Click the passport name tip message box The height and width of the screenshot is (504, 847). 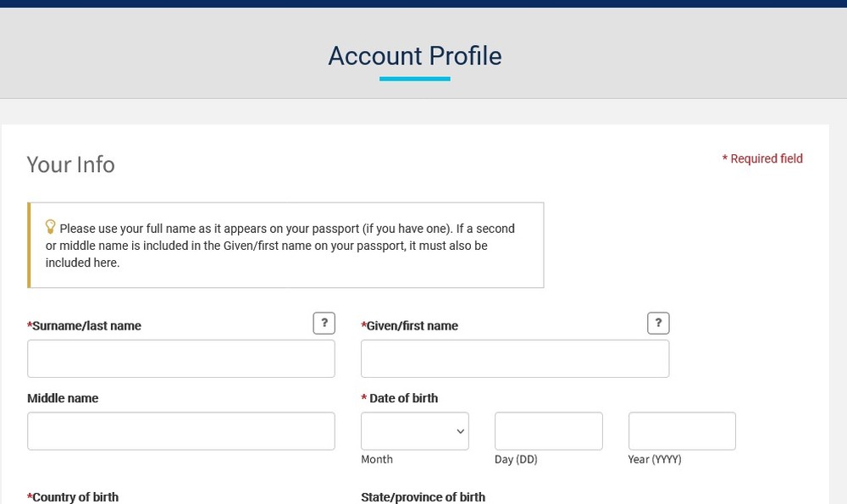point(285,246)
